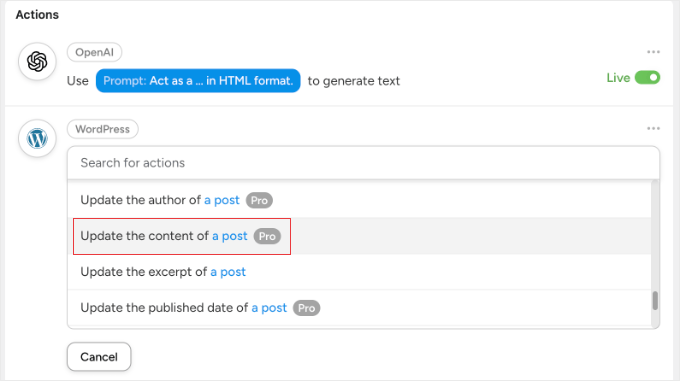Click 'to generate text' in the OpenAI action

point(354,81)
